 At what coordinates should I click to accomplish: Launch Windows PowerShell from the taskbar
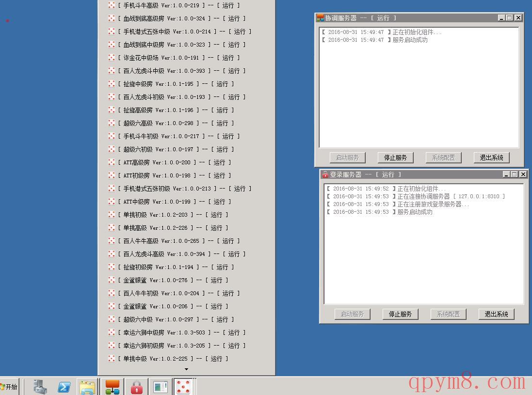64,387
